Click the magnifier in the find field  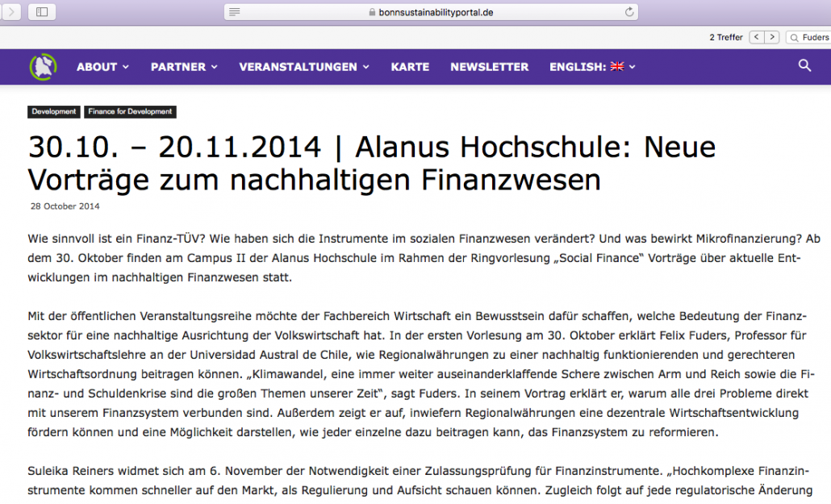[x=794, y=38]
